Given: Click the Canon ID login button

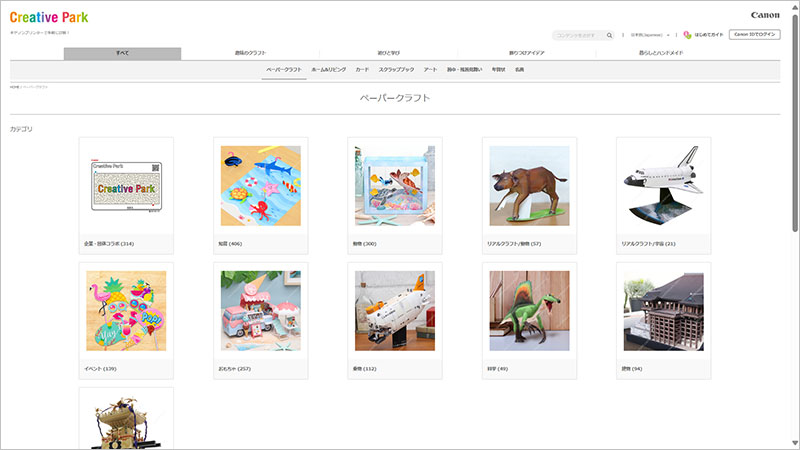Looking at the screenshot, I should [x=754, y=35].
